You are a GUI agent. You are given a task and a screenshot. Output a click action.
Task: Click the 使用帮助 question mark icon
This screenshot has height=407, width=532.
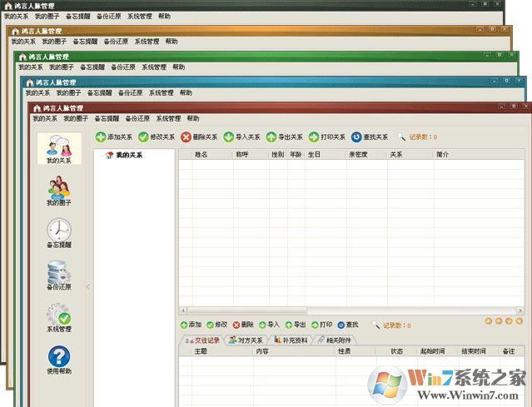(58, 358)
